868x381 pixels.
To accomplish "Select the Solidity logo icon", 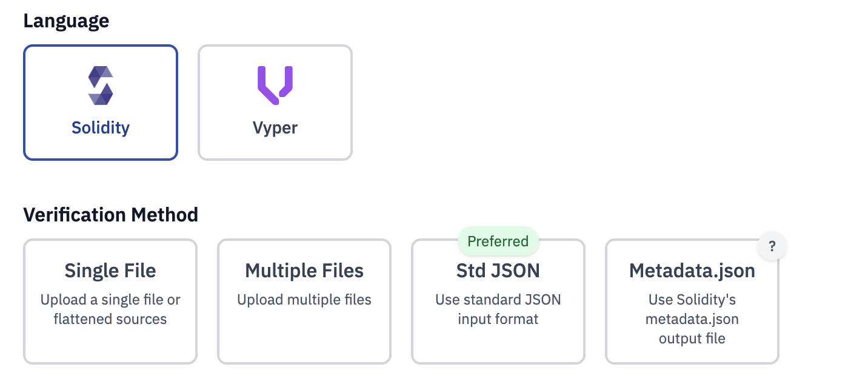I will (100, 85).
